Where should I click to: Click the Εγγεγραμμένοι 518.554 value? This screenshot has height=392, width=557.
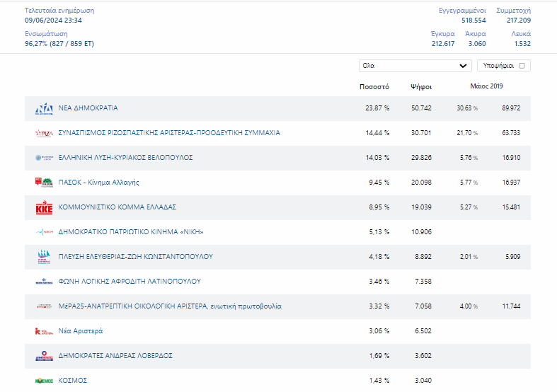click(x=473, y=21)
